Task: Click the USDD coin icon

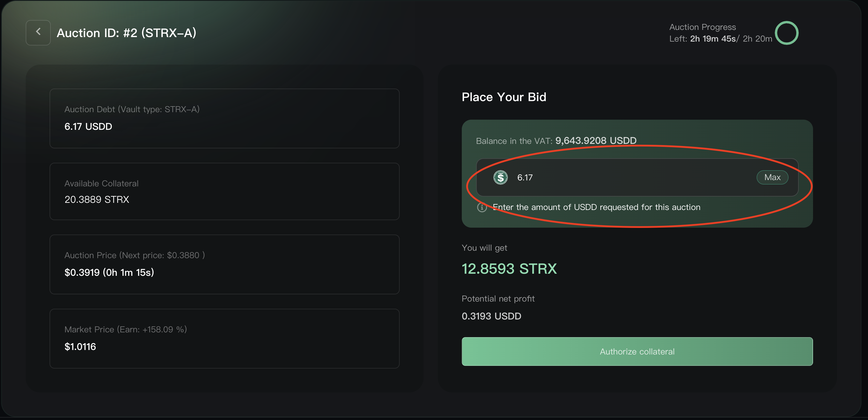Action: pos(500,177)
